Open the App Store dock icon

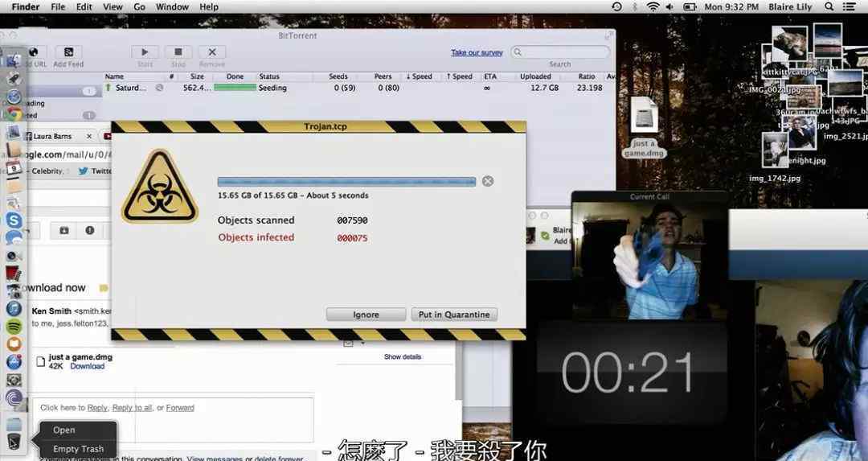pyautogui.click(x=14, y=362)
